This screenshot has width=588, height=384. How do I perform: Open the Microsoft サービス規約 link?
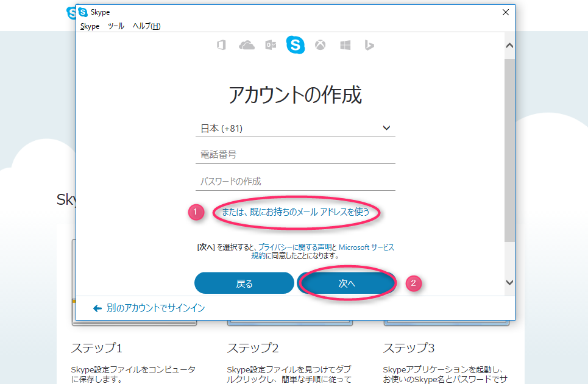(x=366, y=247)
